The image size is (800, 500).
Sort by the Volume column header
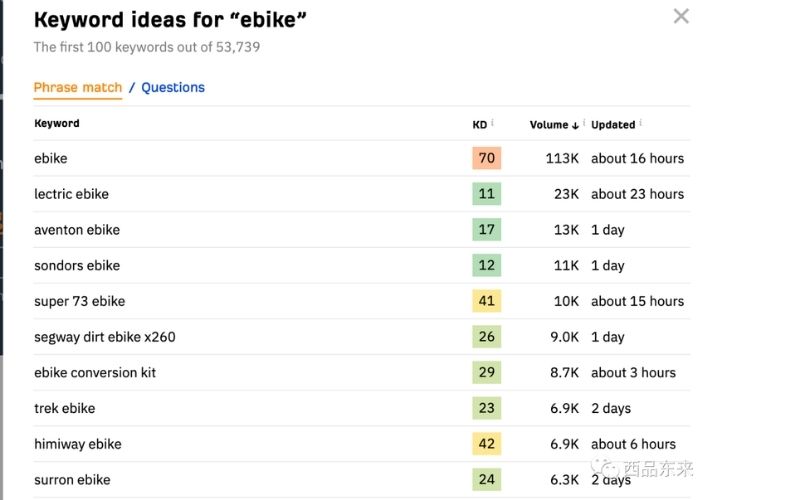click(548, 125)
